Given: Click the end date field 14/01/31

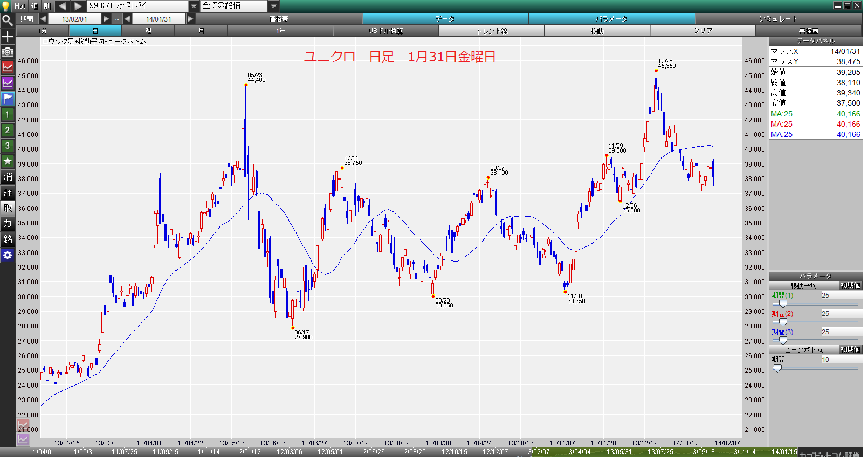Looking at the screenshot, I should [159, 19].
